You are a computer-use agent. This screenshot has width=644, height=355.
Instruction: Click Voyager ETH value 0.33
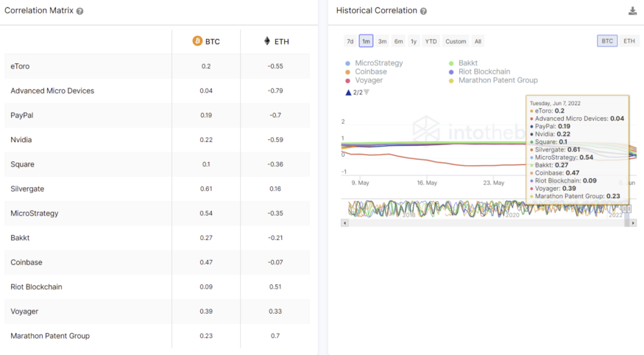coord(275,312)
